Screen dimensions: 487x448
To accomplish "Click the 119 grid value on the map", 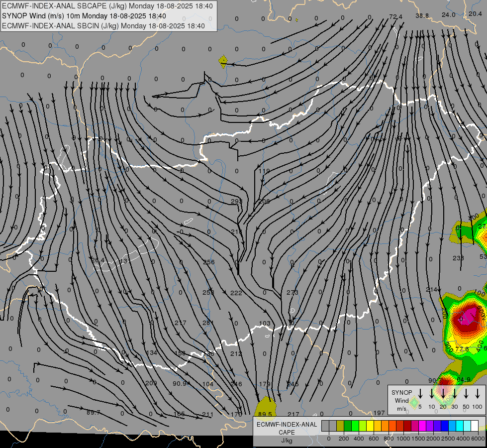I will [264, 171].
